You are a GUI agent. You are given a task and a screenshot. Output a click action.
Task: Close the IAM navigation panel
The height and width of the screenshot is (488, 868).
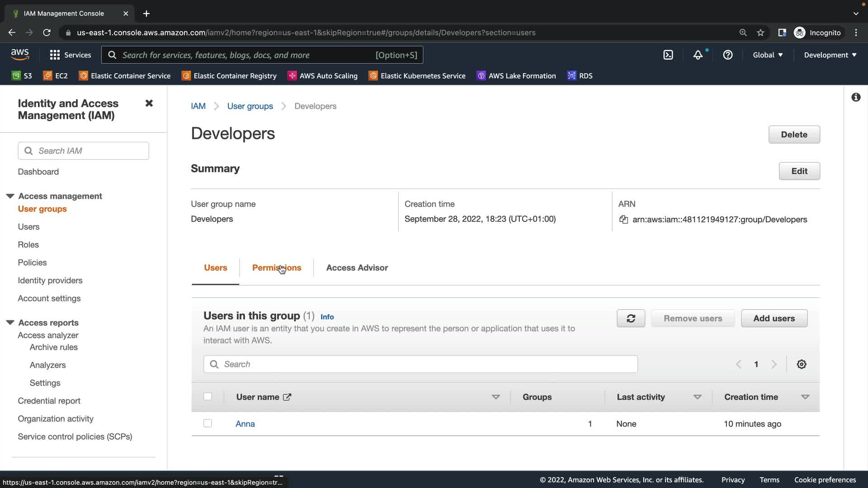149,103
